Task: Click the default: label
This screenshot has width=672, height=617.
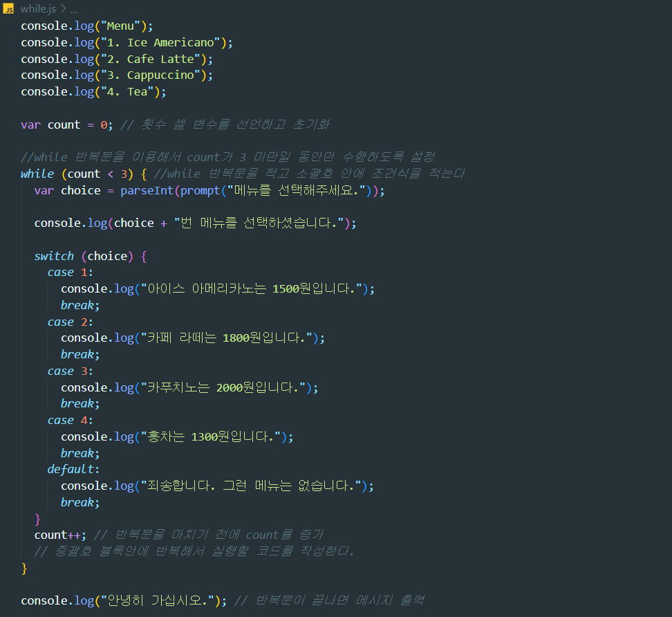Action: point(73,470)
